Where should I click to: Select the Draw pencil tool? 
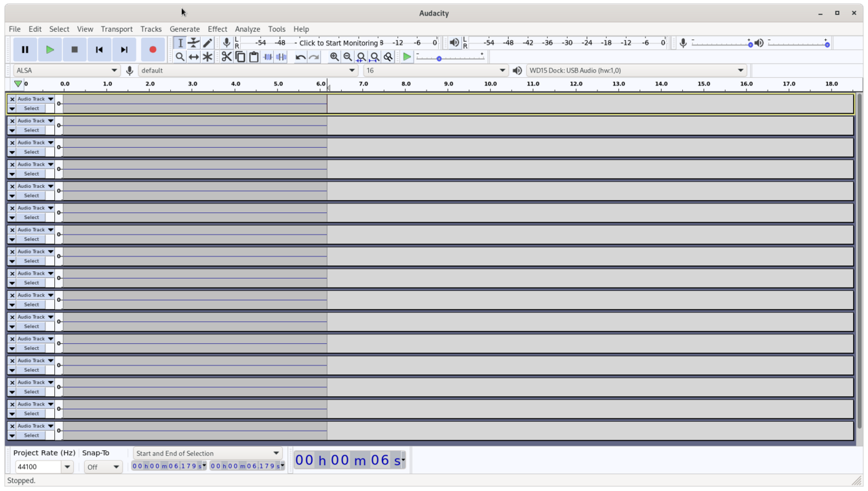pyautogui.click(x=208, y=43)
